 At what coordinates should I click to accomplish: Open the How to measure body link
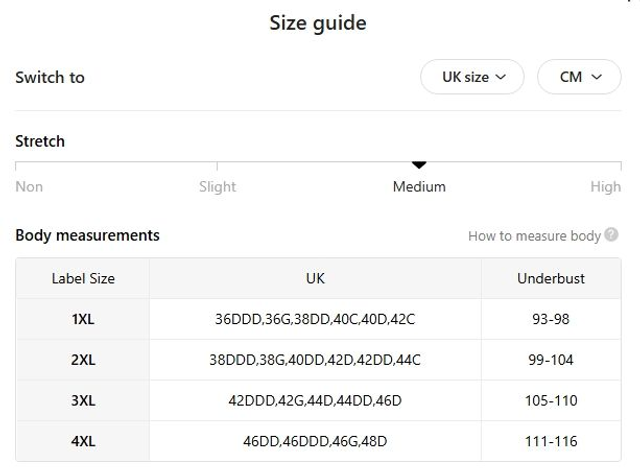tap(534, 236)
